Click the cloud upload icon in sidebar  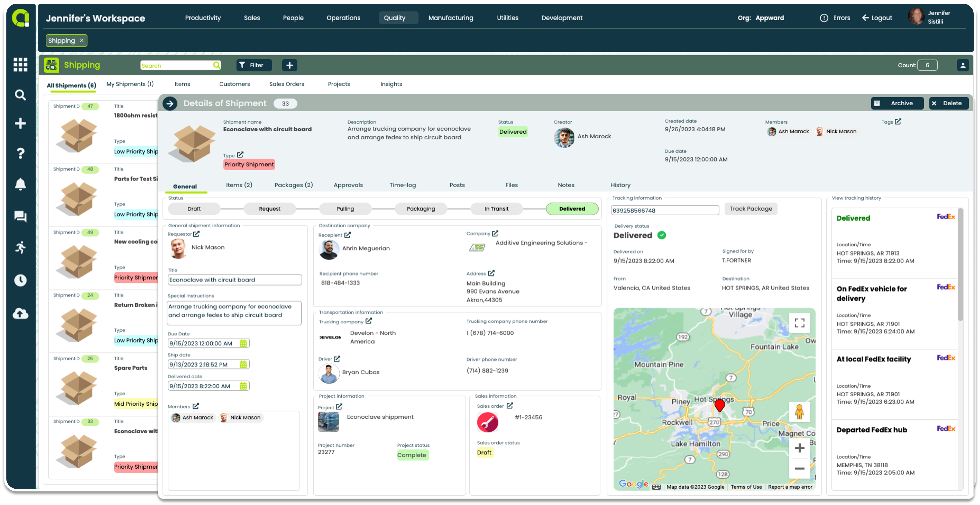pyautogui.click(x=20, y=314)
